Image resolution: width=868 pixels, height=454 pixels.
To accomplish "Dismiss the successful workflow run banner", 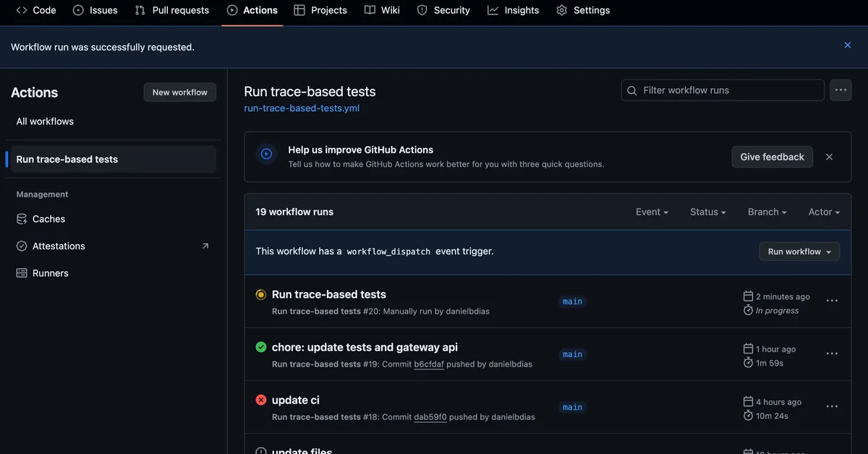I will pos(847,44).
